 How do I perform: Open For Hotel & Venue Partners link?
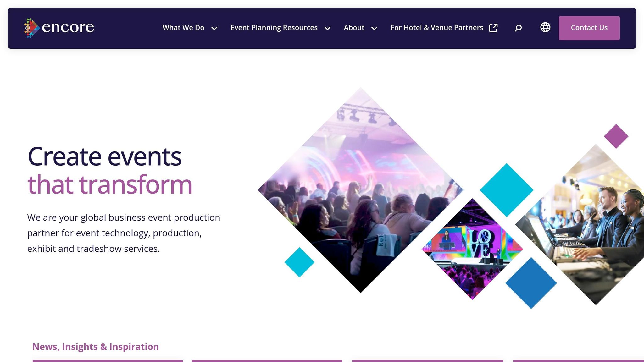point(436,28)
